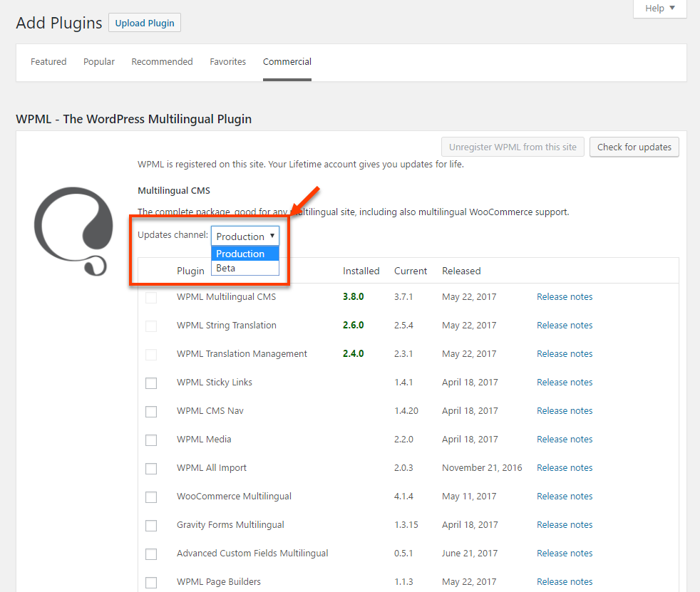This screenshot has height=592, width=700.
Task: Click the Plugin column header
Action: 190,271
